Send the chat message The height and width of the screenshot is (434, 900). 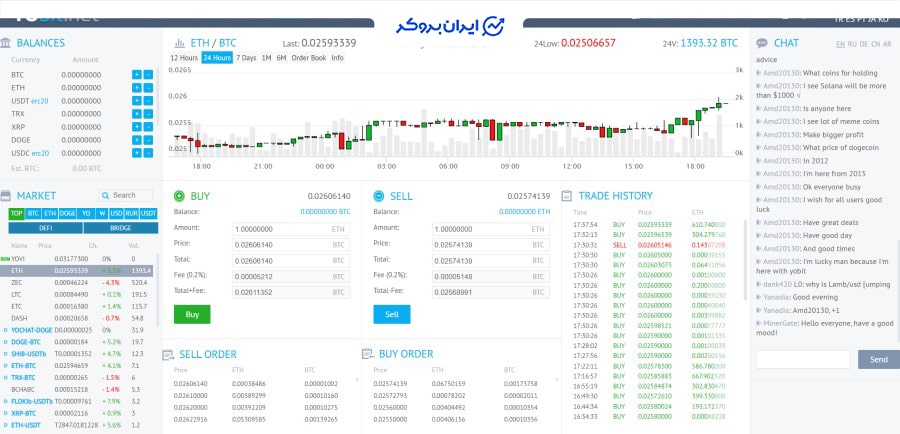coord(879,359)
